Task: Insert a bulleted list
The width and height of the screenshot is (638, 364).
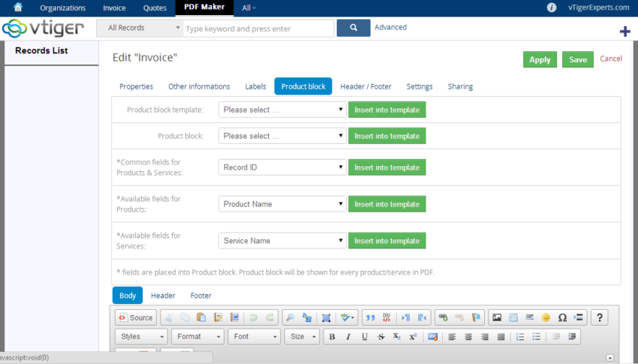Action: (536, 337)
